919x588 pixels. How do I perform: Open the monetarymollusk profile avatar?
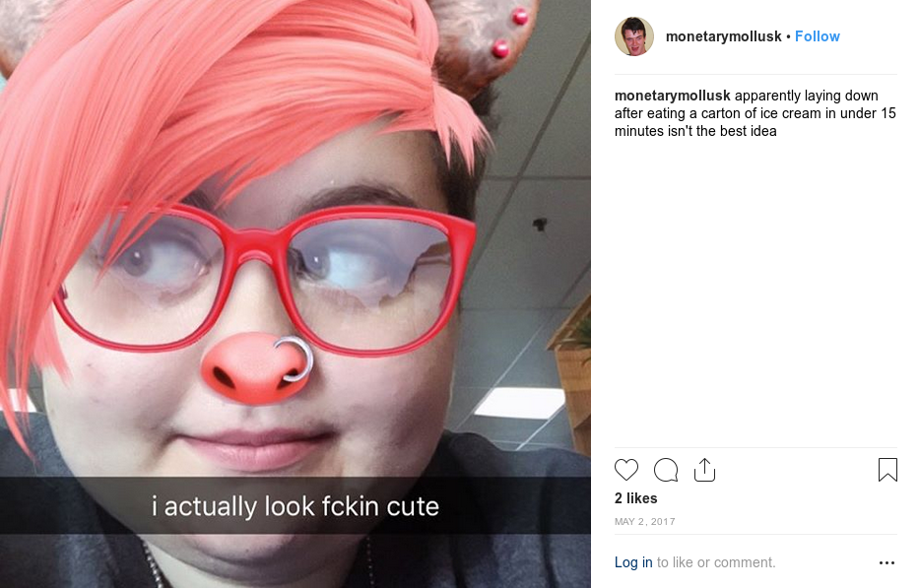point(634,36)
